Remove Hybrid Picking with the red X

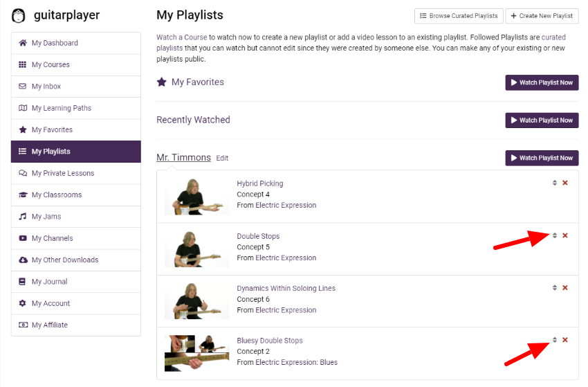pyautogui.click(x=565, y=183)
